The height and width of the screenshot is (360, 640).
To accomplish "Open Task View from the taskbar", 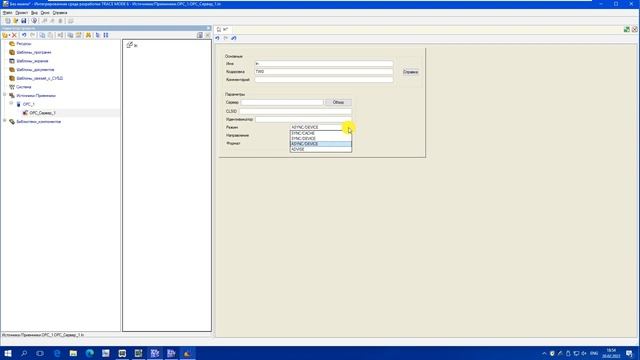I will pos(40,353).
